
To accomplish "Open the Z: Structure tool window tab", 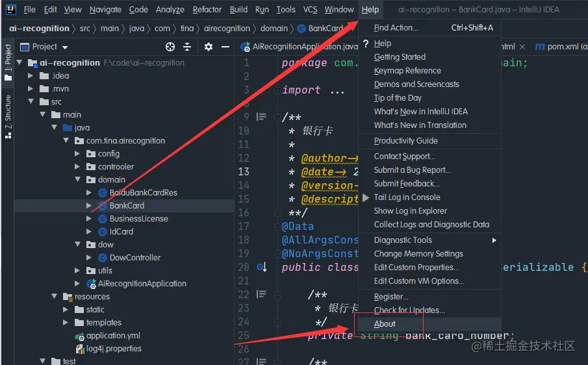I will pyautogui.click(x=8, y=117).
